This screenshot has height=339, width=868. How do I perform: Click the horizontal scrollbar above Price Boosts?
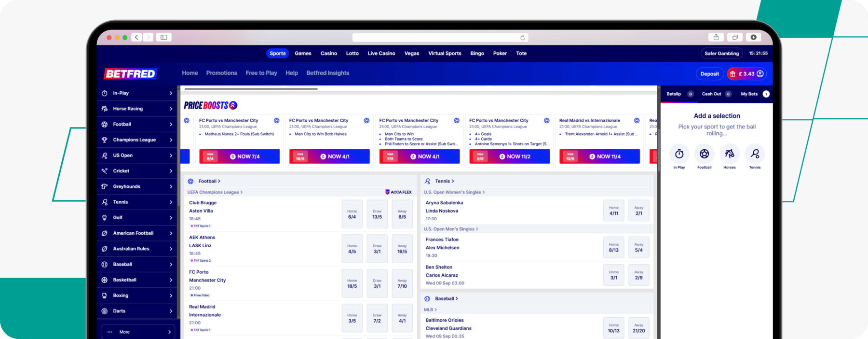[251, 89]
